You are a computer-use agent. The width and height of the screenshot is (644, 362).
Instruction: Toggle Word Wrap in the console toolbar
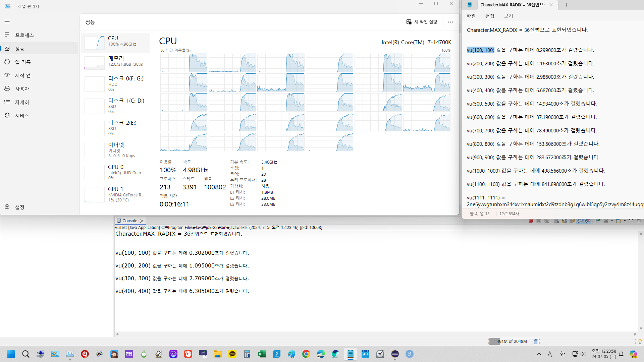pos(572,221)
